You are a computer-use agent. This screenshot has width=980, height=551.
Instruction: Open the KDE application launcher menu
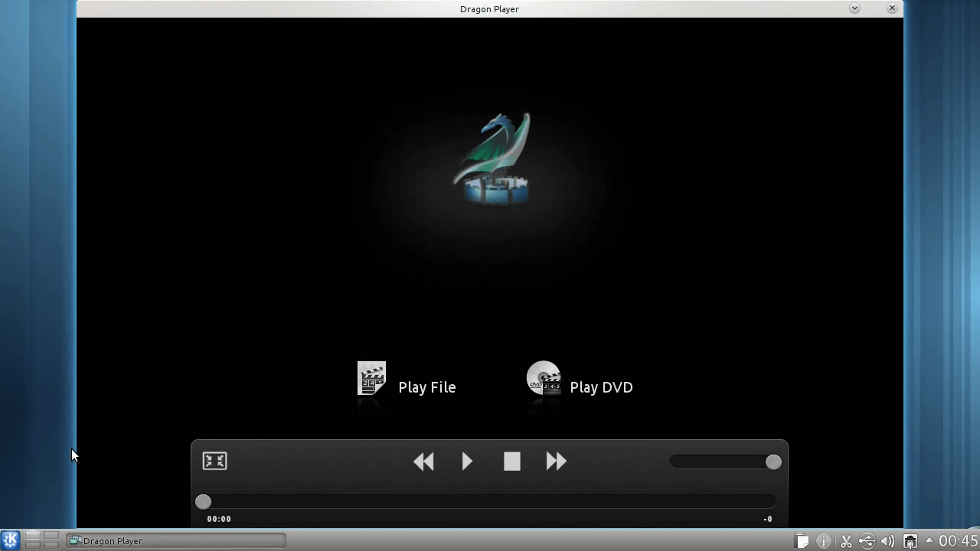pyautogui.click(x=10, y=540)
